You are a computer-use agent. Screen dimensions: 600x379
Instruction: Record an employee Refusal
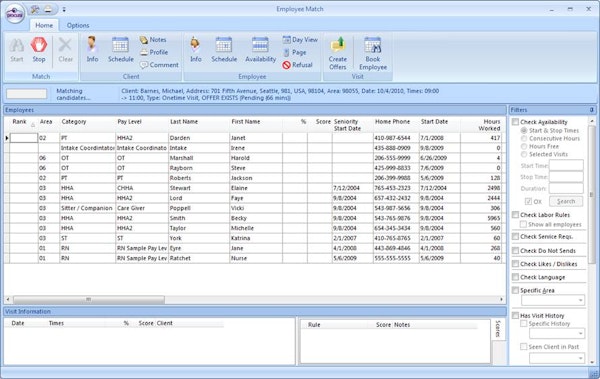[298, 65]
